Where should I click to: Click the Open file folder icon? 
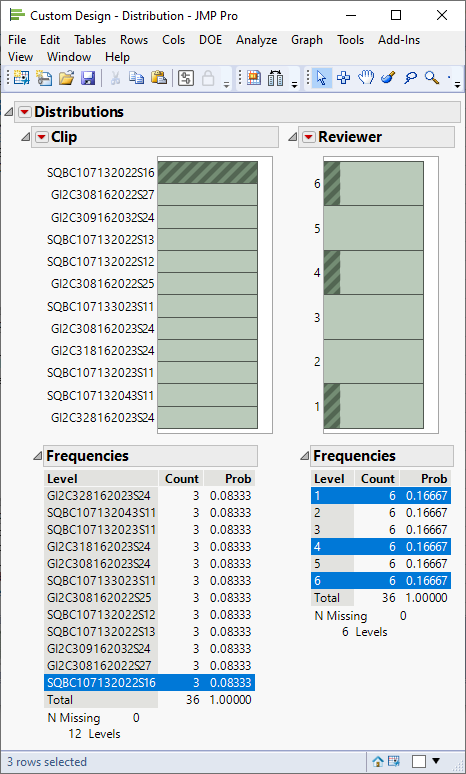click(x=66, y=78)
